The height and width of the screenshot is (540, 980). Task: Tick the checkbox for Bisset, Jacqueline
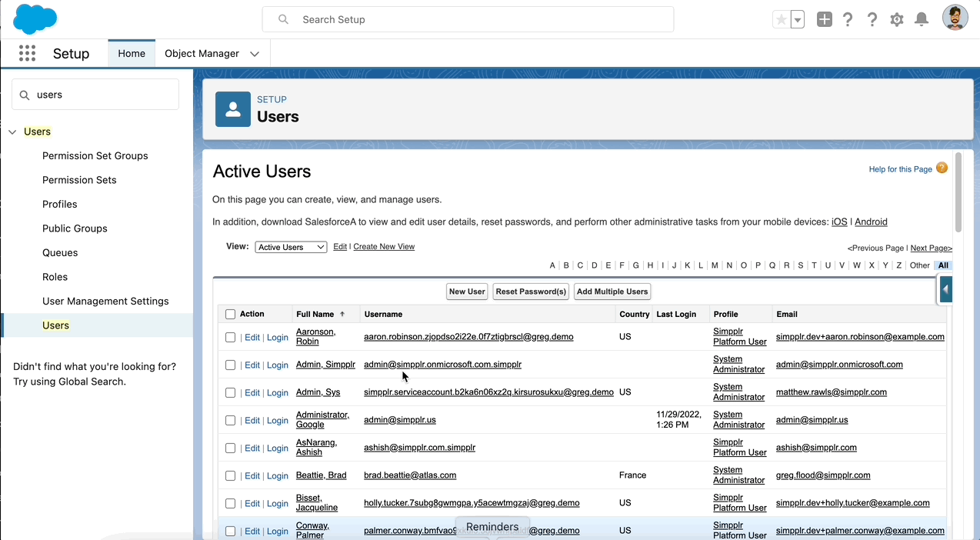(x=231, y=504)
